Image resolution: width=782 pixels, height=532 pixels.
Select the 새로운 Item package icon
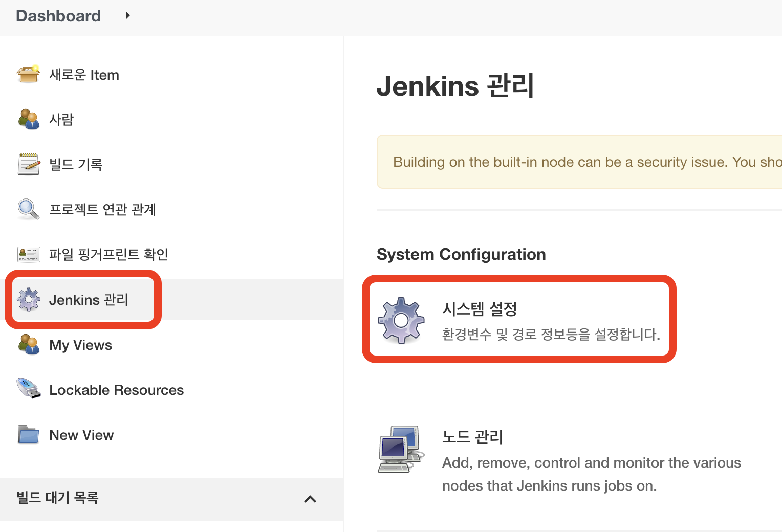(x=28, y=74)
